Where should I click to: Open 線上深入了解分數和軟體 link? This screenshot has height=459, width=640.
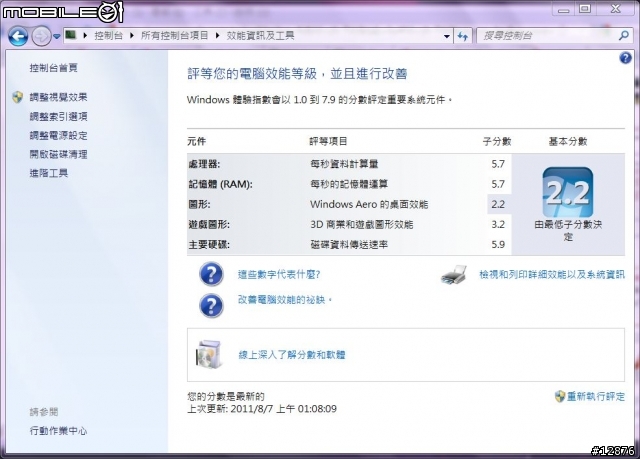click(292, 355)
